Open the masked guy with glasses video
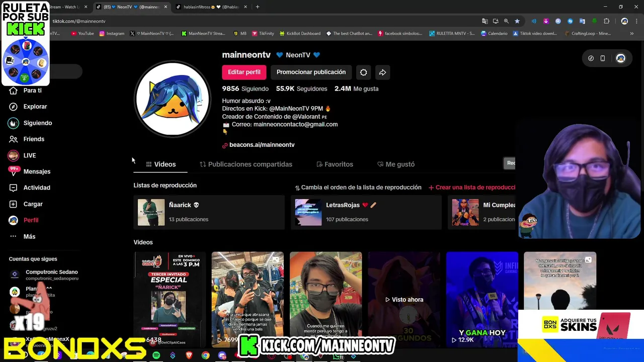Screen dimensions: 644x362 326,300
